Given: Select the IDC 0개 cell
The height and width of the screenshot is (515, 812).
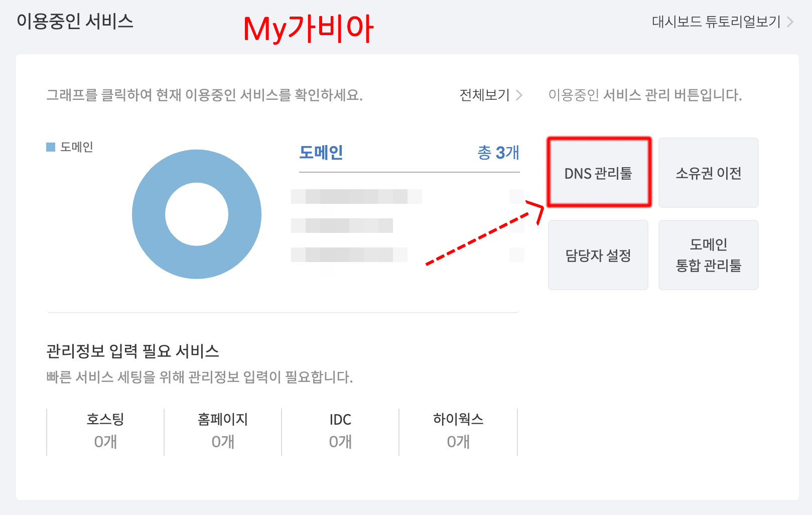Looking at the screenshot, I should tap(340, 431).
